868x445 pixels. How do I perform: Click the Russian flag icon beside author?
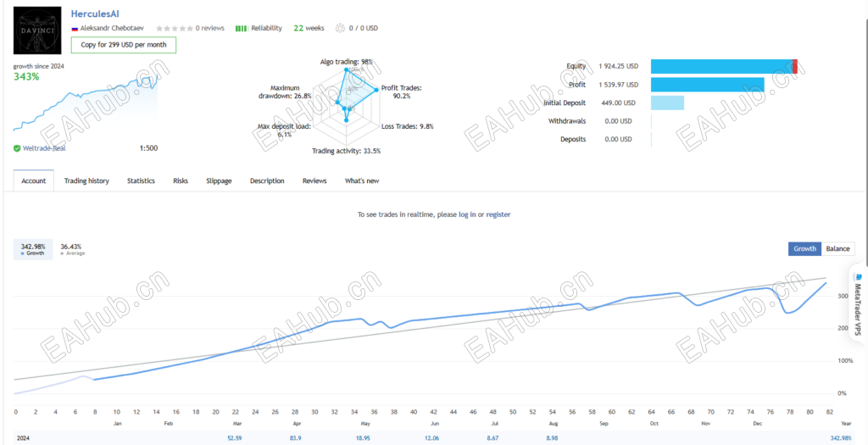74,28
